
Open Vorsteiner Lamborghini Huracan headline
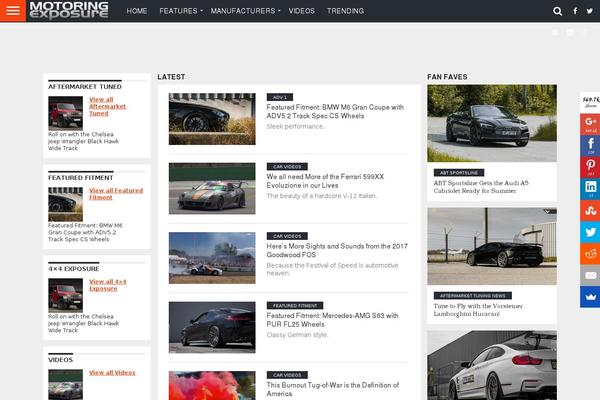tap(478, 310)
